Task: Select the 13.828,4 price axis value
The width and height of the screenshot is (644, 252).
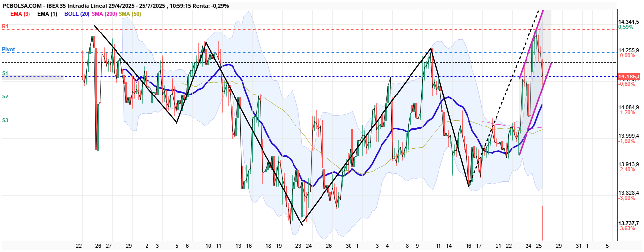Action: pos(629,193)
